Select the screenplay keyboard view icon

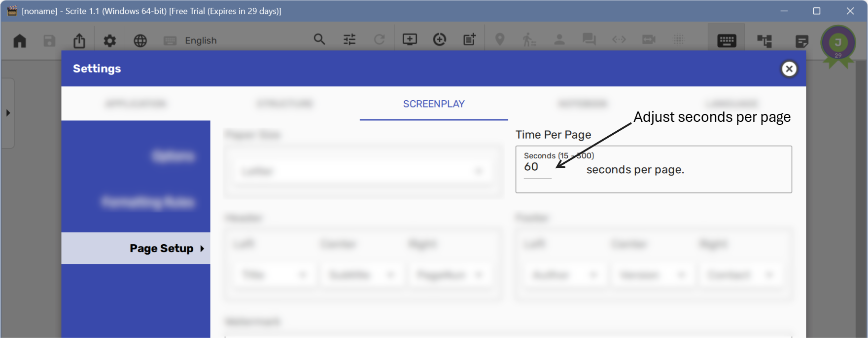pos(727,41)
